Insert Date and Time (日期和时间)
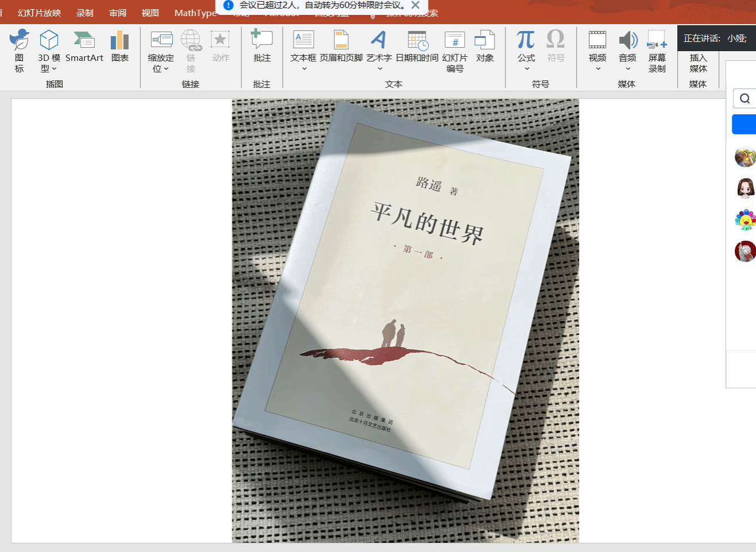Image resolution: width=756 pixels, height=552 pixels. pyautogui.click(x=417, y=47)
